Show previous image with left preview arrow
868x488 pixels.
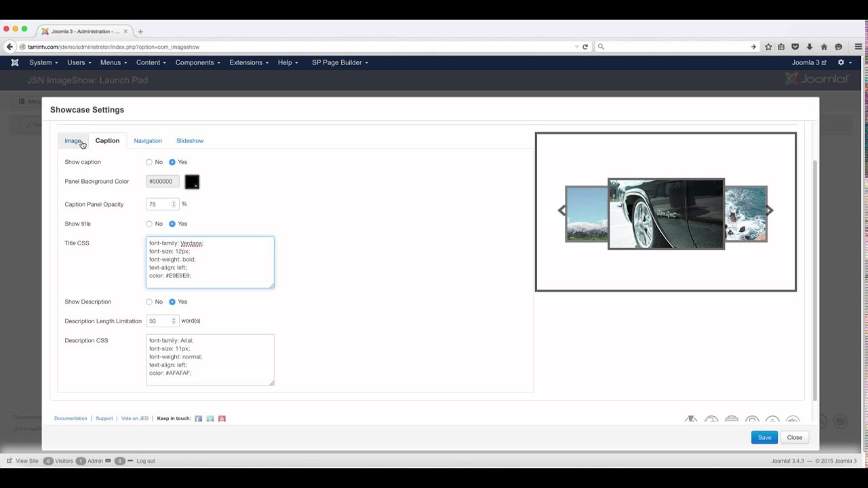point(561,210)
